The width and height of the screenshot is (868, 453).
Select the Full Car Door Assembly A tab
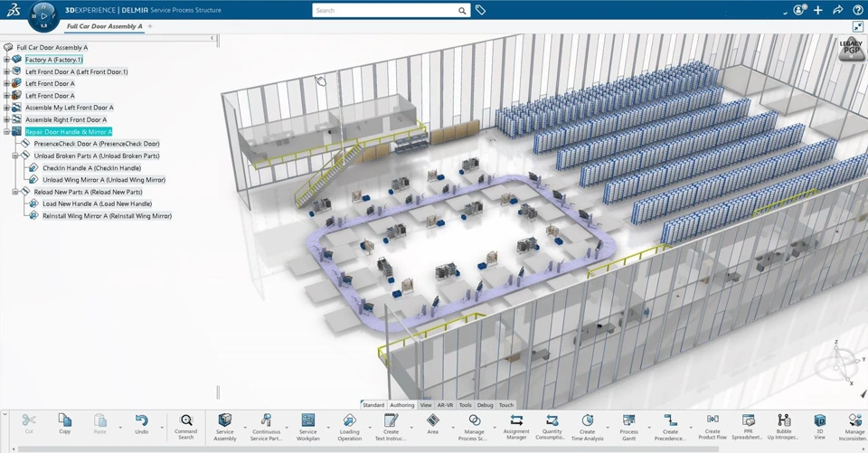105,26
